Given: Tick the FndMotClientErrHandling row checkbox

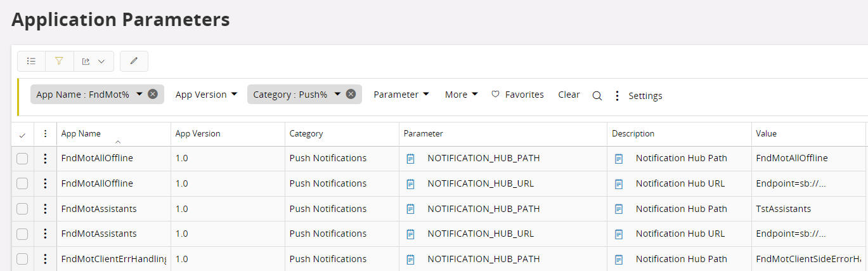Looking at the screenshot, I should 22,259.
